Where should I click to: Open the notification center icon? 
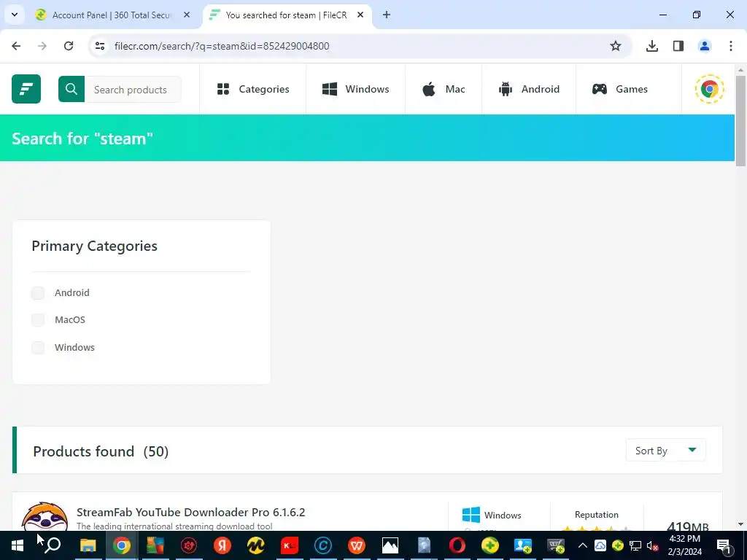coord(724,545)
